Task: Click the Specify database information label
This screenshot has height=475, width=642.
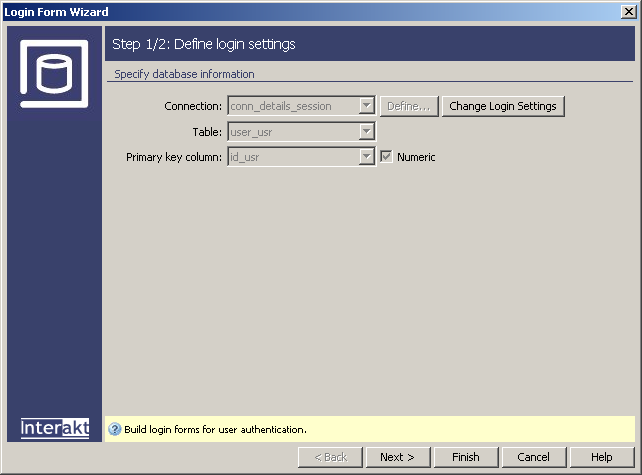Action: 184,74
